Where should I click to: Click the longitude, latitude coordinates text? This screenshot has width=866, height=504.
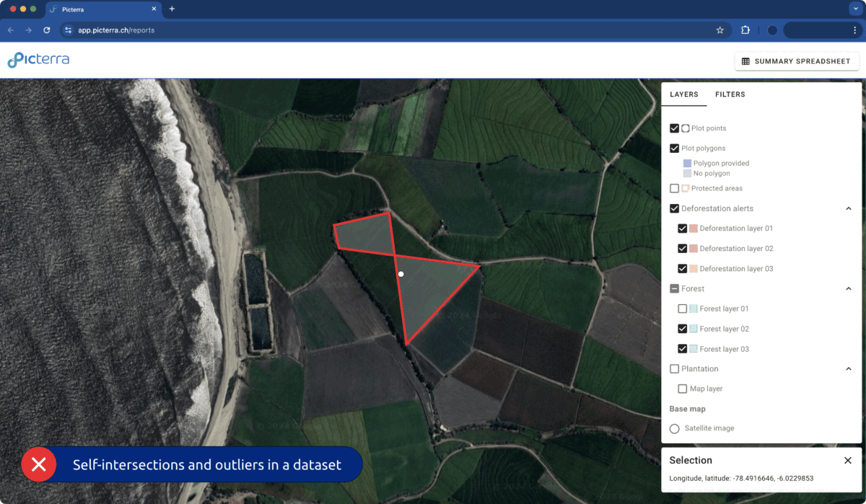click(x=741, y=478)
